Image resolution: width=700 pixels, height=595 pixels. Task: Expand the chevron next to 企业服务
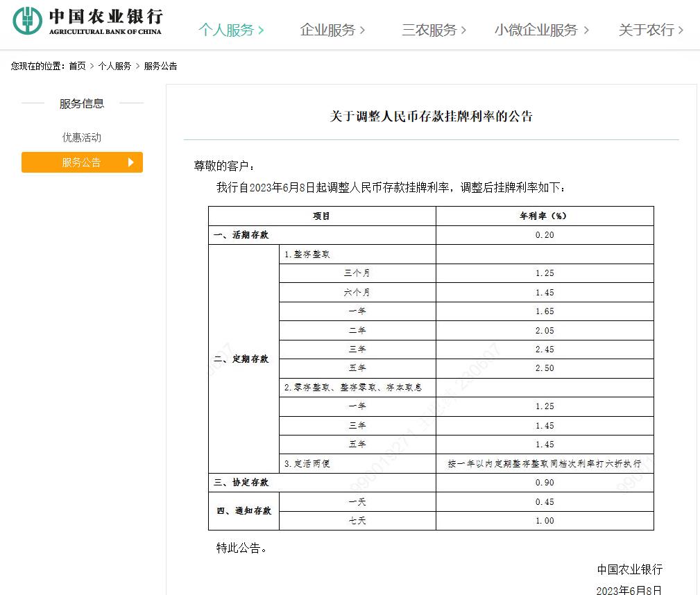click(x=362, y=31)
